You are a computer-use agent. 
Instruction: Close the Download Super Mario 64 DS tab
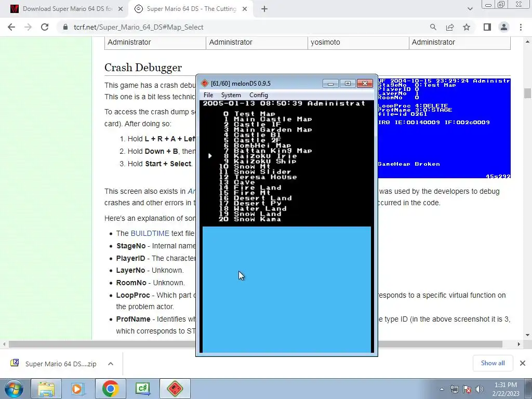(x=121, y=9)
